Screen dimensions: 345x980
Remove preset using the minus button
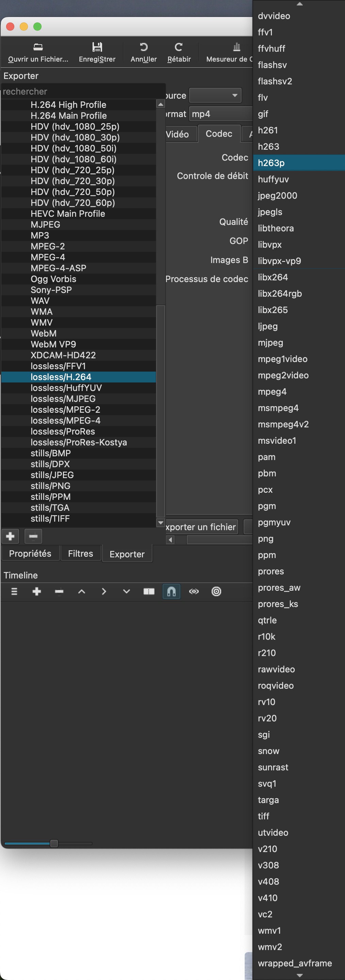(x=33, y=536)
